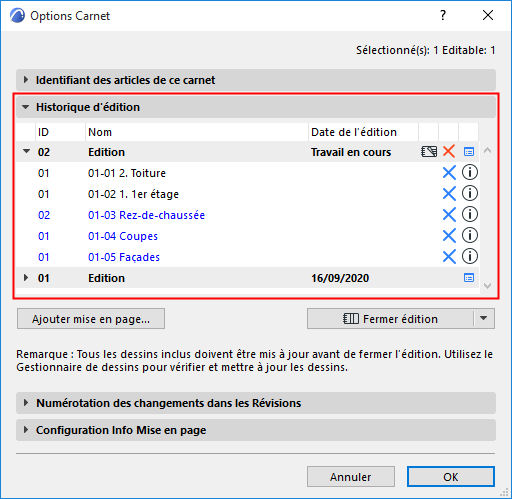The image size is (512, 499).
Task: Select the 01-05 Façades row
Action: [247, 257]
